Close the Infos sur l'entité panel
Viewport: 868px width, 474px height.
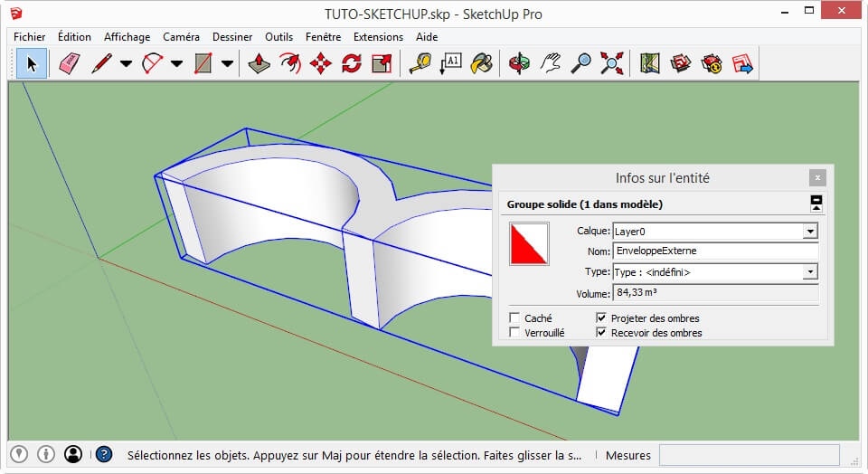pos(817,177)
